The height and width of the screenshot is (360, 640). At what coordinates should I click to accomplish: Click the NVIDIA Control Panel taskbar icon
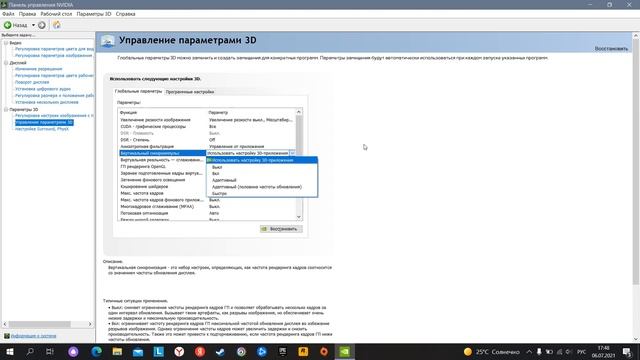click(x=344, y=352)
